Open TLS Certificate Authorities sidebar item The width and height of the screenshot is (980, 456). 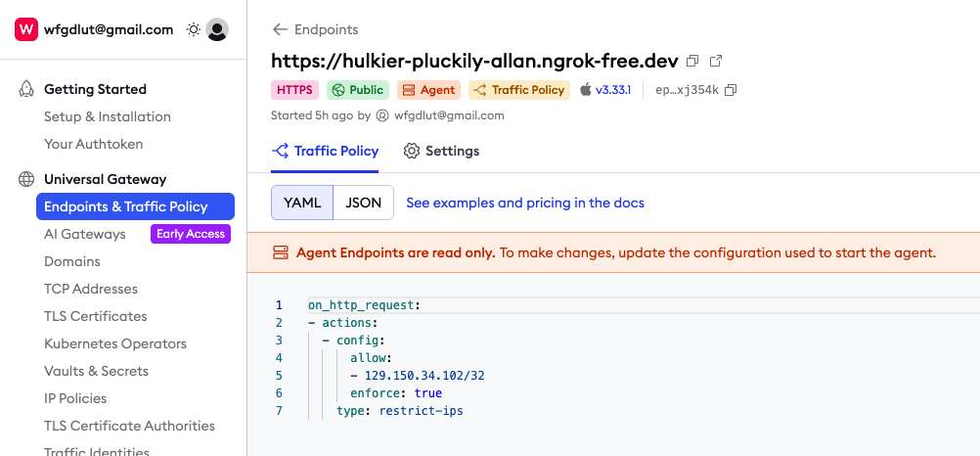[129, 426]
